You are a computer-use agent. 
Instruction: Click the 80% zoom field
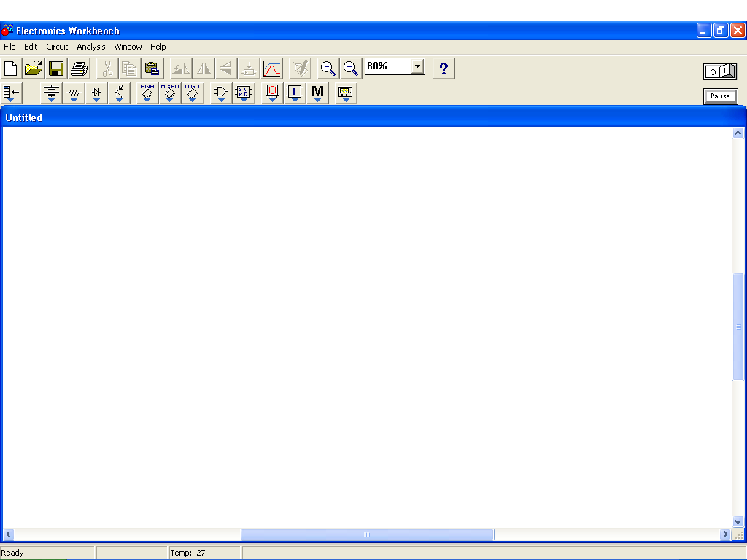pyautogui.click(x=388, y=66)
